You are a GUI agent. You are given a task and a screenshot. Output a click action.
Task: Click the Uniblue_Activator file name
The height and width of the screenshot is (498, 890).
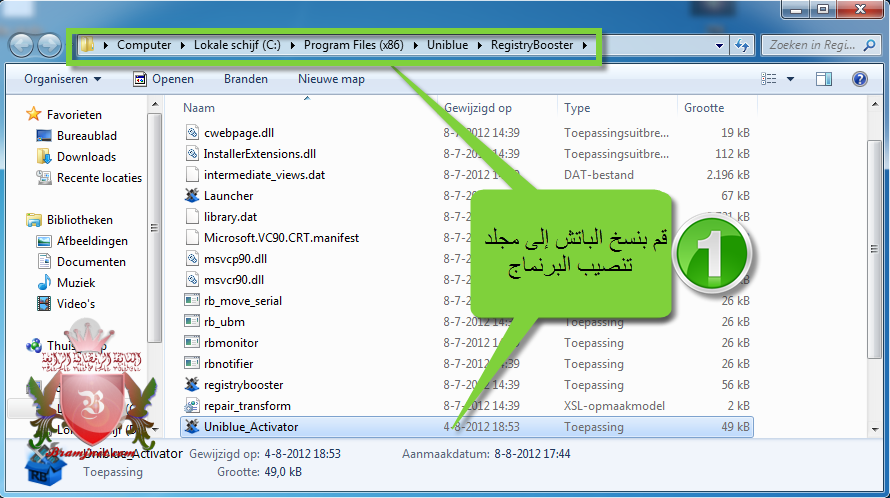(x=251, y=427)
